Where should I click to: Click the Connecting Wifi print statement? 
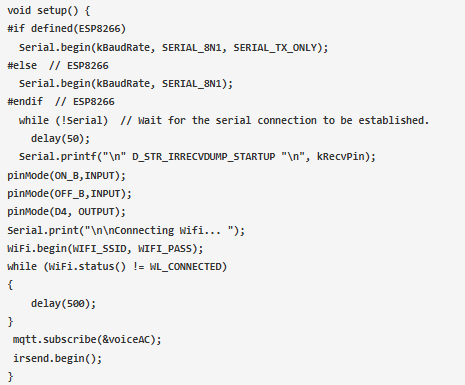click(126, 231)
